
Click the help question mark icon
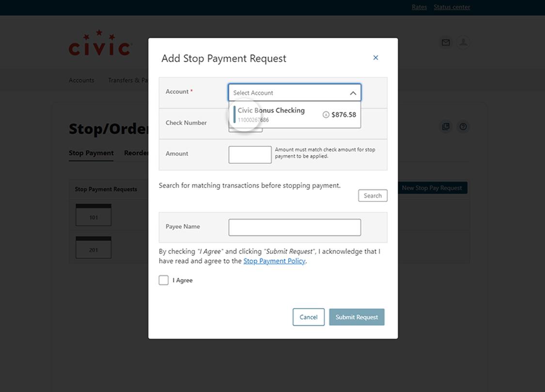coord(463,126)
